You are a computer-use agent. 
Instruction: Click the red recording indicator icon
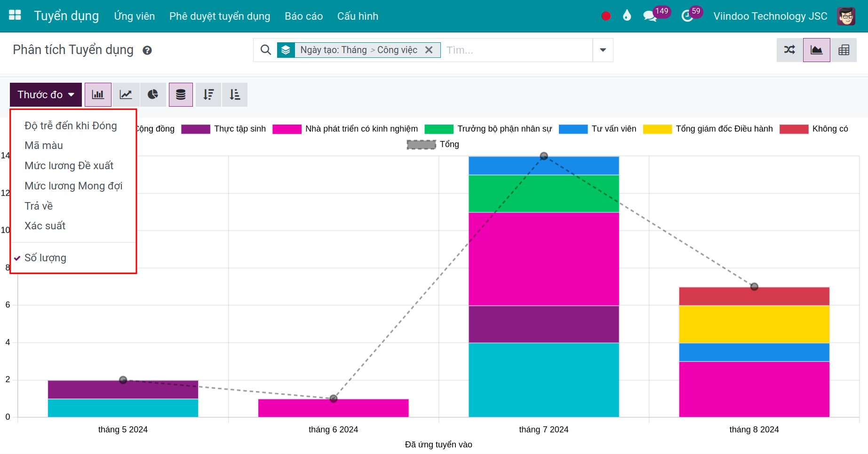point(606,16)
